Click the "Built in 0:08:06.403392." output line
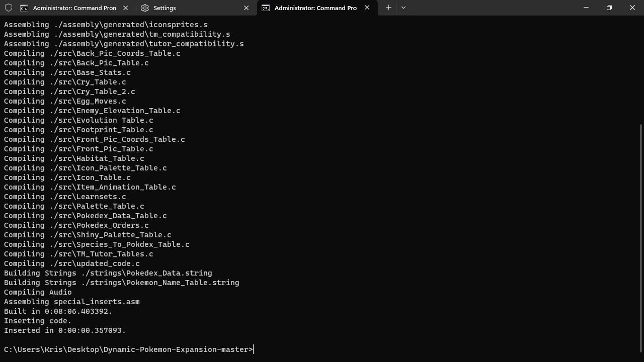The image size is (644, 362). (x=58, y=311)
